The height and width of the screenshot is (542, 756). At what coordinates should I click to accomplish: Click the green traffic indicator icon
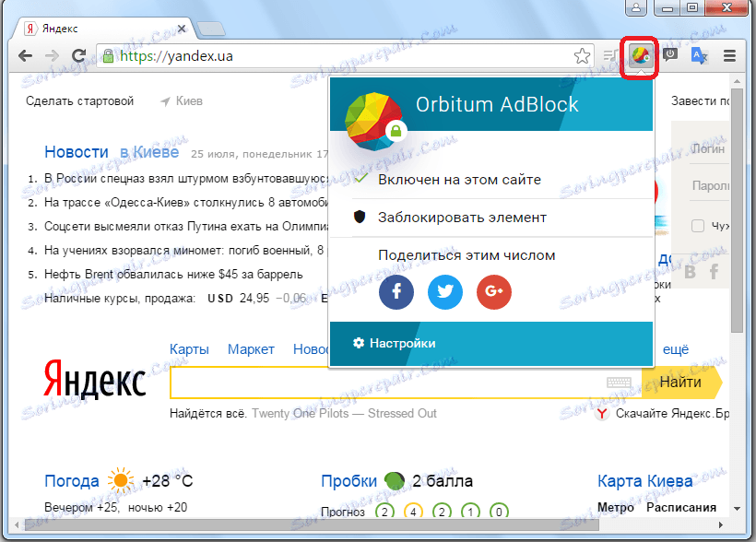pos(395,481)
